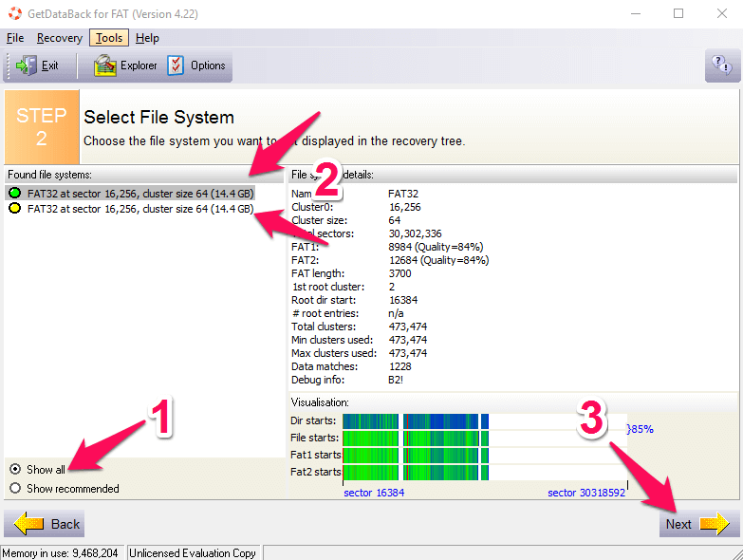Maximize the GetDataBack window
Screen dimensions: 743x560
point(678,13)
